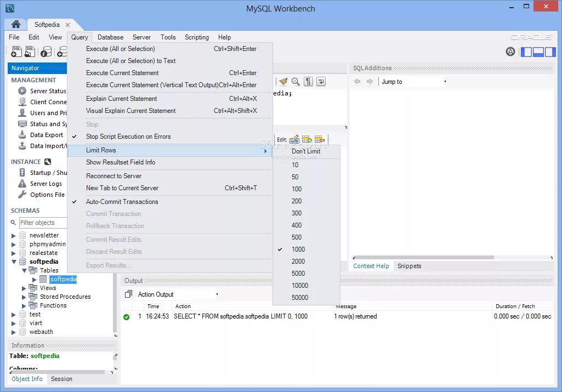Click the copy icon beside Action Output
This screenshot has width=562, height=392.
[x=128, y=294]
